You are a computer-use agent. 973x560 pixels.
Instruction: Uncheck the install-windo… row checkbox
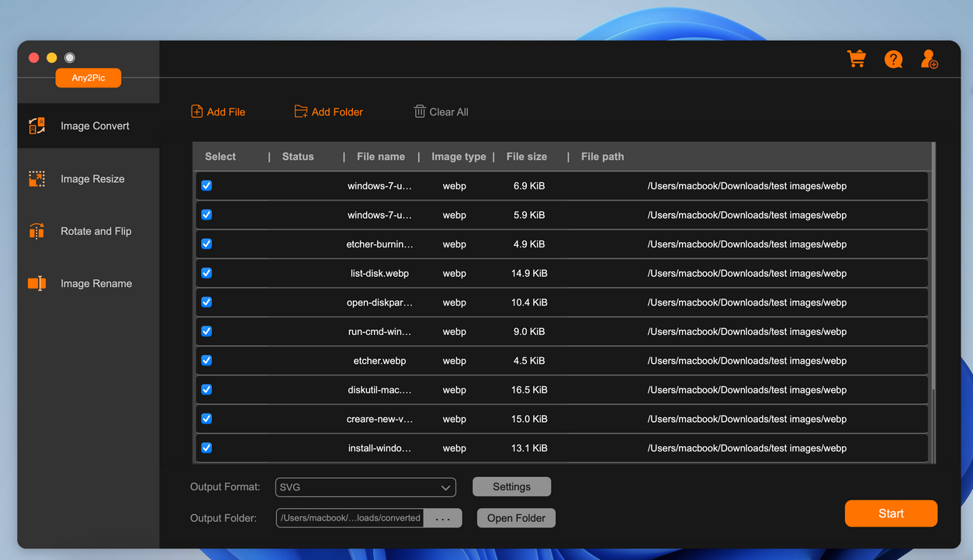click(206, 448)
